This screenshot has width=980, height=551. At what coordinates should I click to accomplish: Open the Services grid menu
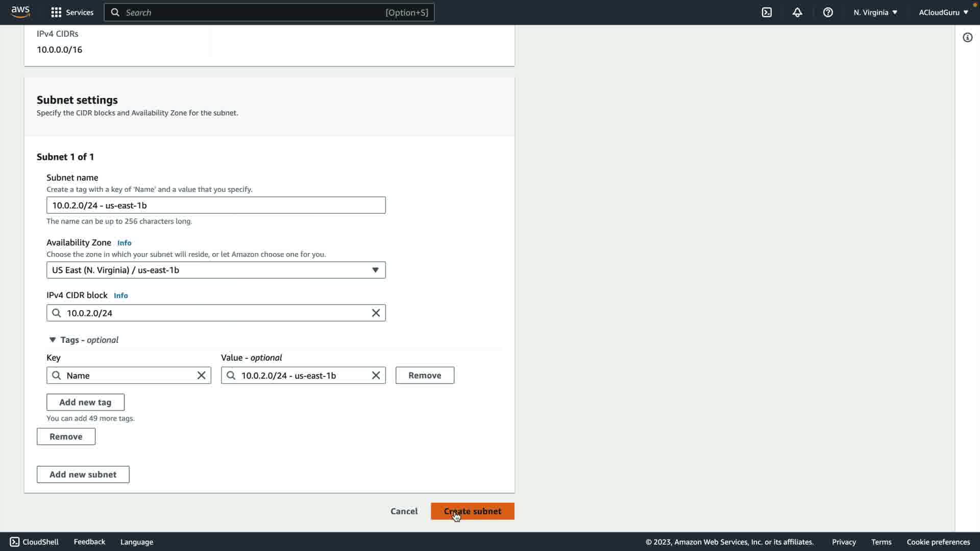56,12
